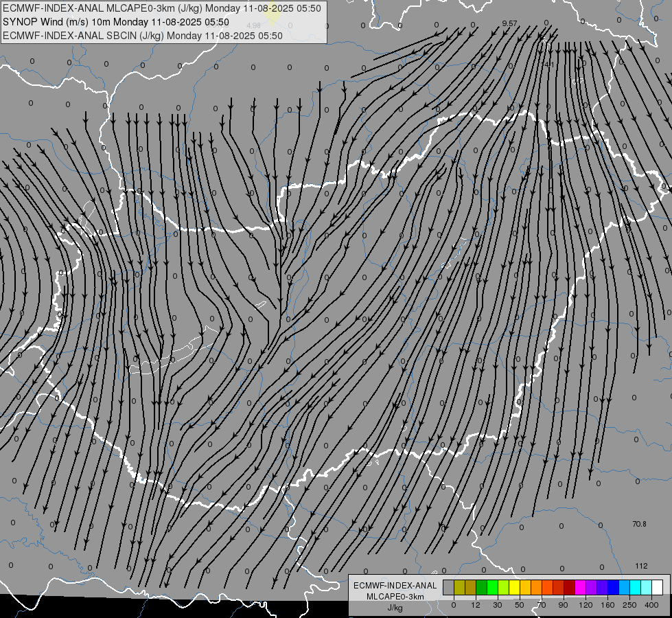Click the lime yellow-green legend swatch
This screenshot has height=618, width=672.
504,587
